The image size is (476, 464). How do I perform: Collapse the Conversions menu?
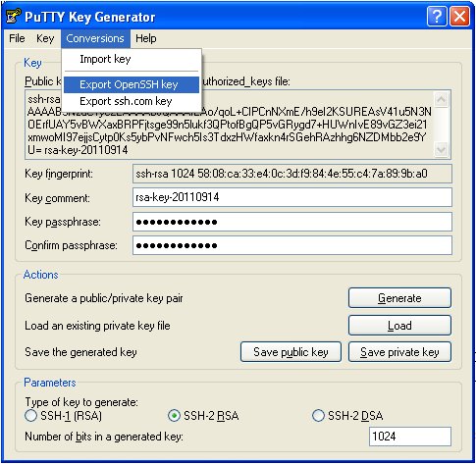point(95,38)
